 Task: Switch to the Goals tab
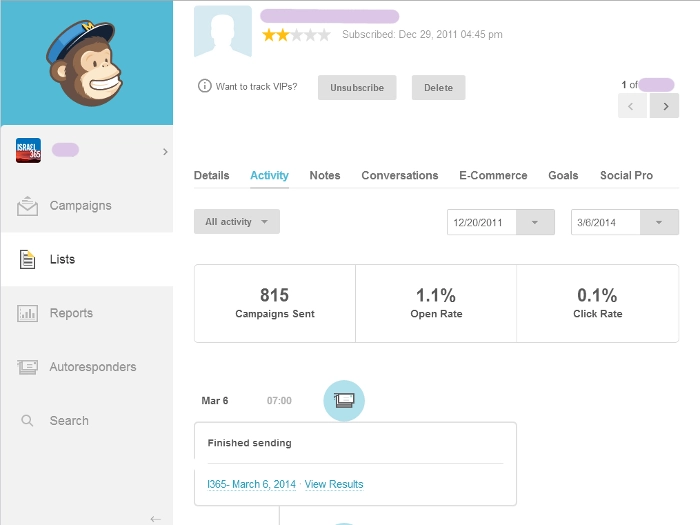pos(563,175)
